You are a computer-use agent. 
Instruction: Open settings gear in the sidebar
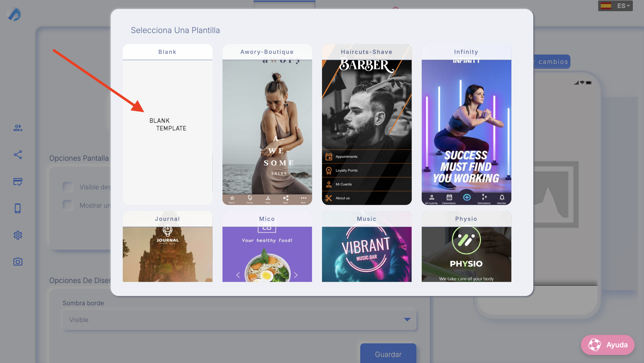[x=18, y=235]
